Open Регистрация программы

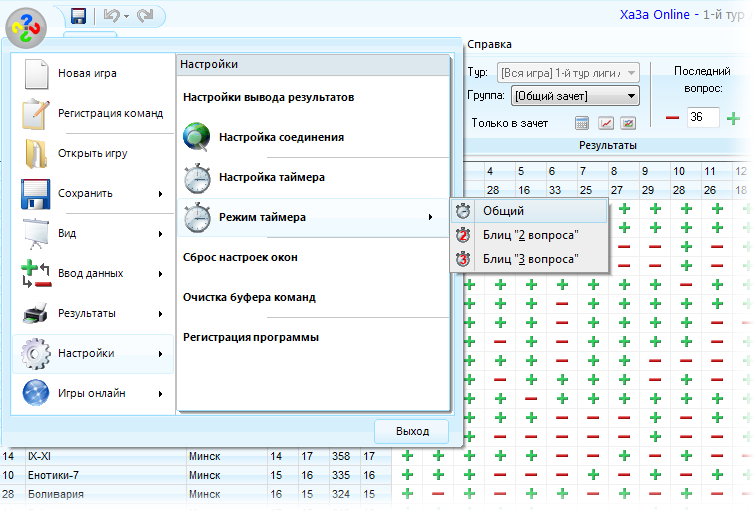(313, 337)
